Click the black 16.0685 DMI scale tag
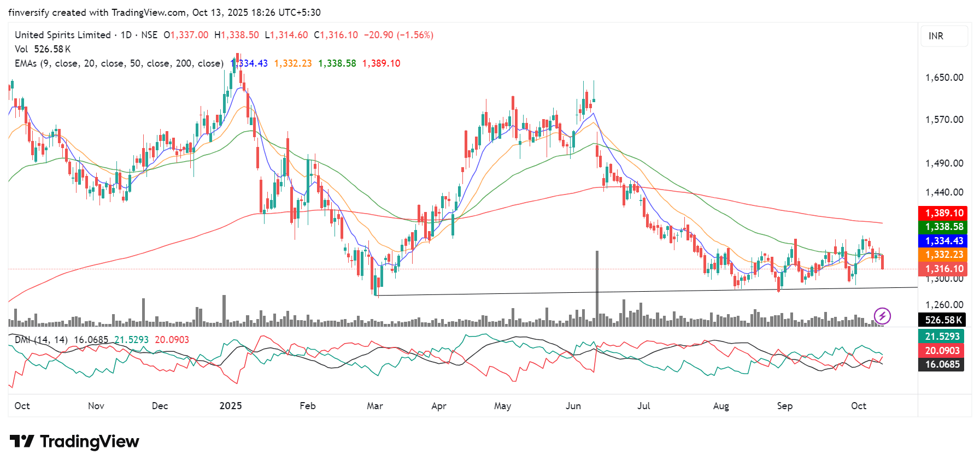This screenshot has height=466, width=980. (941, 364)
